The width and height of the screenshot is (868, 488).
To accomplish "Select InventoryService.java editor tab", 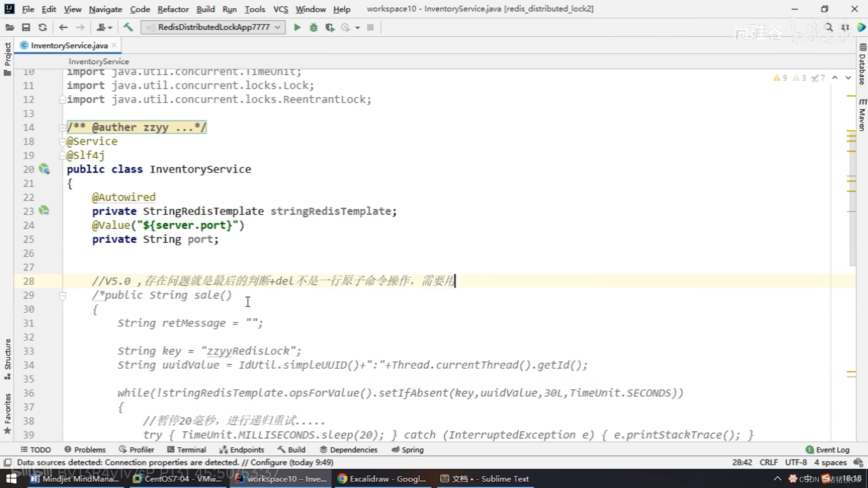I will [x=68, y=45].
